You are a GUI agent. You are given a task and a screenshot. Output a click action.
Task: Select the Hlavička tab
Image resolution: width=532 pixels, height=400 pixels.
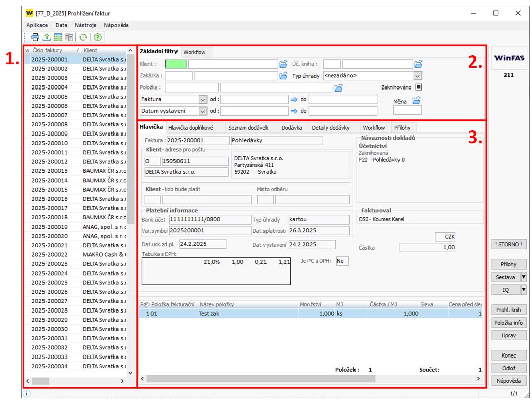click(151, 127)
